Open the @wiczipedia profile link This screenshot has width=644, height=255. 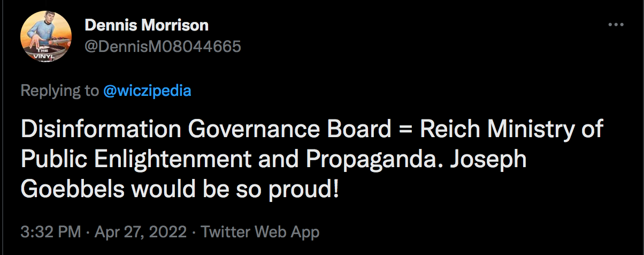(x=147, y=91)
